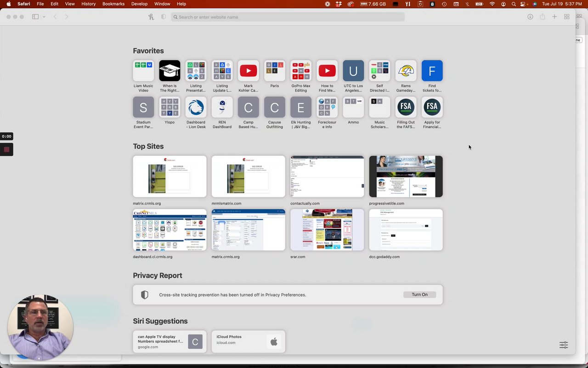Viewport: 588px width, 368px height.
Task: Show downloads in Safari toolbar
Action: pyautogui.click(x=530, y=17)
